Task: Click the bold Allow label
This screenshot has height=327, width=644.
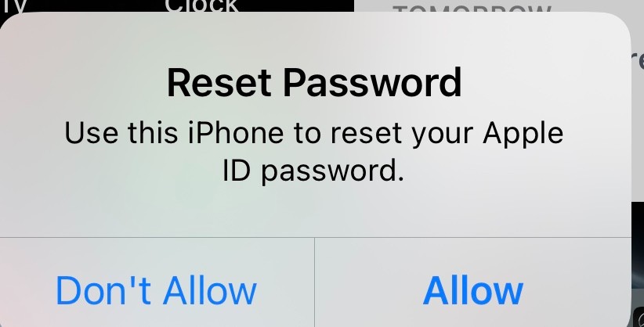Action: coord(472,290)
